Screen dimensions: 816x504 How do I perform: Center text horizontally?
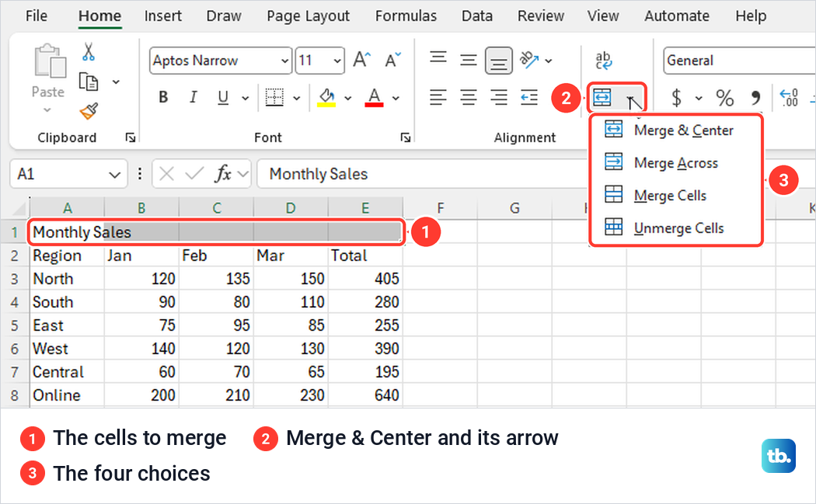coord(469,97)
